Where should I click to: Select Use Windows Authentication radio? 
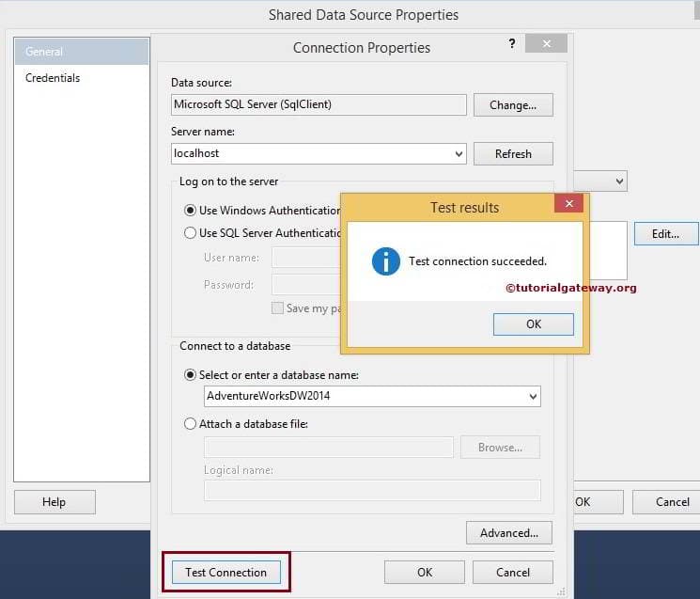click(x=190, y=211)
